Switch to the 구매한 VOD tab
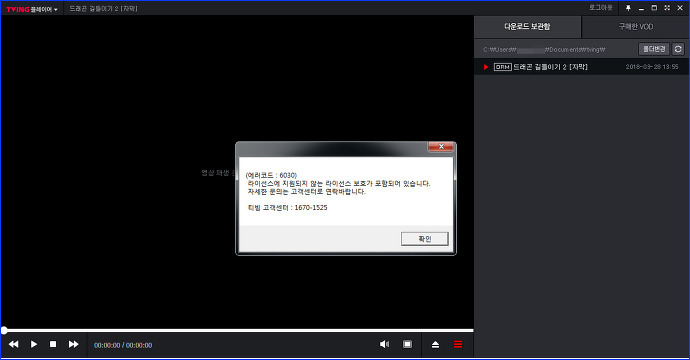The image size is (690, 360). tap(635, 27)
